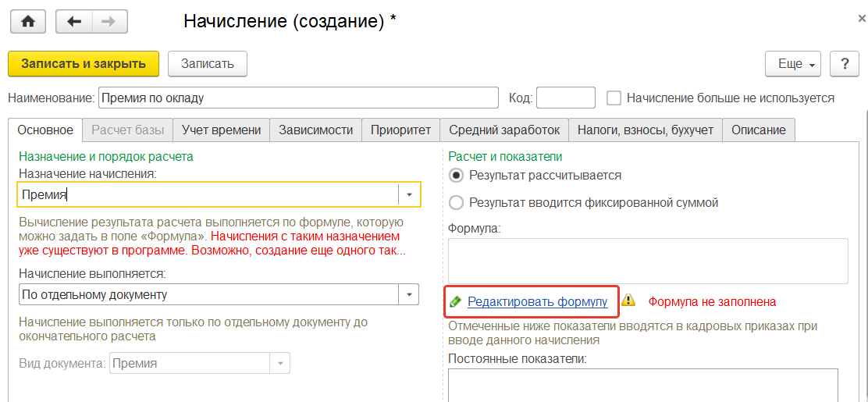Screen dimensions: 868x402
Task: Select 'Результат рассчитывается' radio button
Action: click(x=457, y=176)
